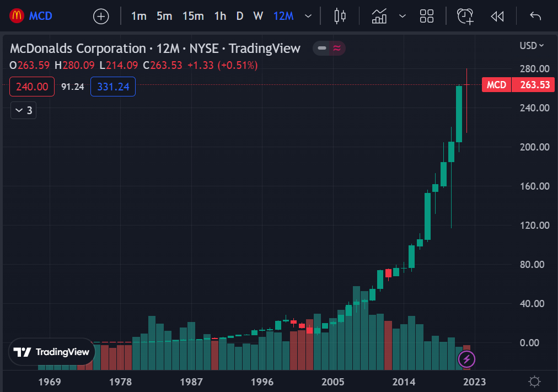Expand the indicators favorites dropdown arrow
The width and height of the screenshot is (558, 392).
coord(403,16)
